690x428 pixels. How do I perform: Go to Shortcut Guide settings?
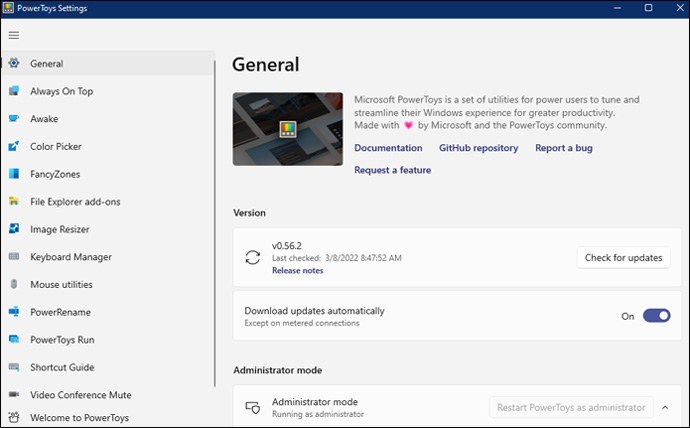[108, 367]
